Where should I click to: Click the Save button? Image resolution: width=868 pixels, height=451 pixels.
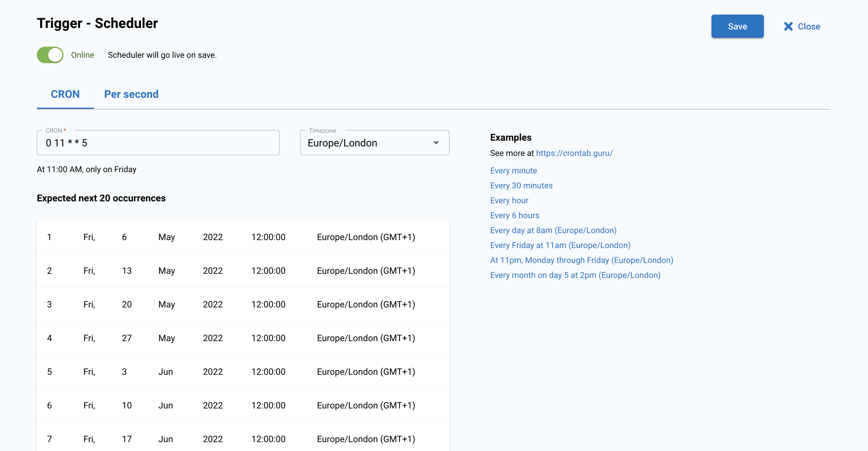[x=737, y=26]
